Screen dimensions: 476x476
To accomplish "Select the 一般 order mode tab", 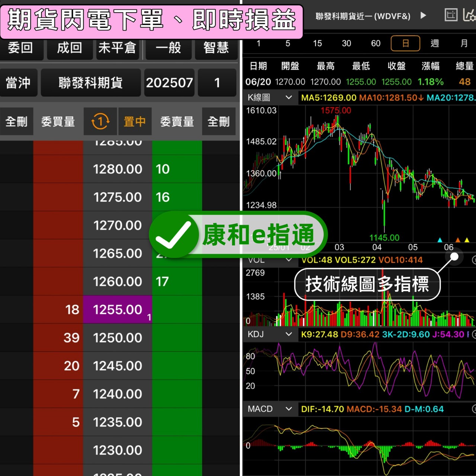I will point(168,48).
